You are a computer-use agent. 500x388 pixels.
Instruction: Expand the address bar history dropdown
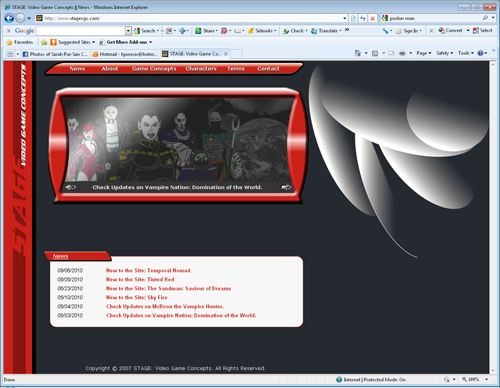click(344, 18)
